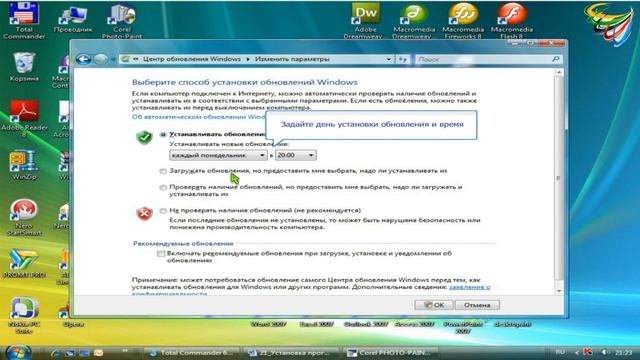Viewport: 640px width, 360px height.
Task: Launch the Nokia PC Suite desktop icon
Action: 24,315
